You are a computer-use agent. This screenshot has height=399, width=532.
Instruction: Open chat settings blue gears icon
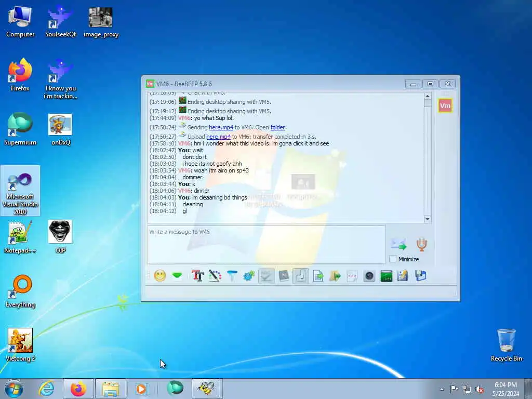coord(249,275)
